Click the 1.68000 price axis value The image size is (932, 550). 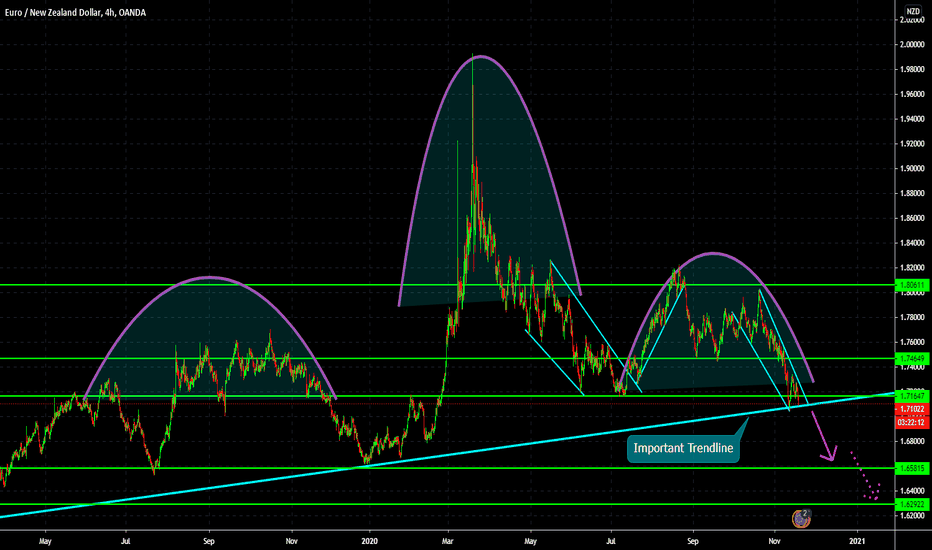912,441
